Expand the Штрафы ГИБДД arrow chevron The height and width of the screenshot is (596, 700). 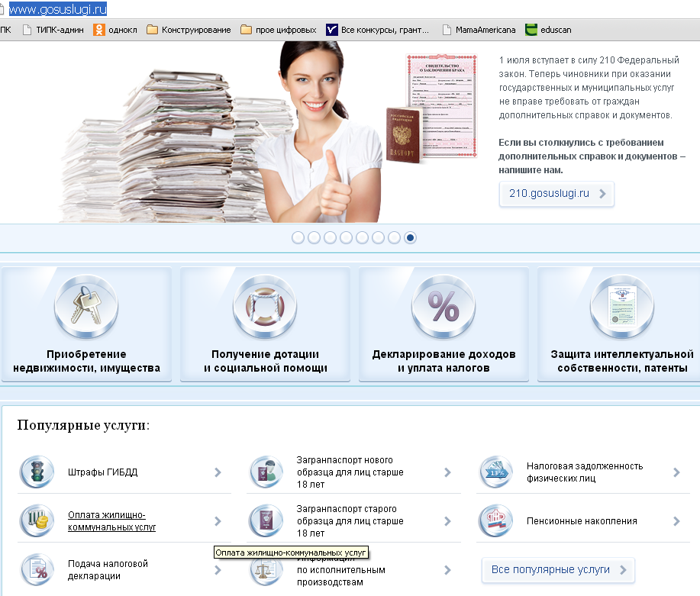click(x=218, y=472)
